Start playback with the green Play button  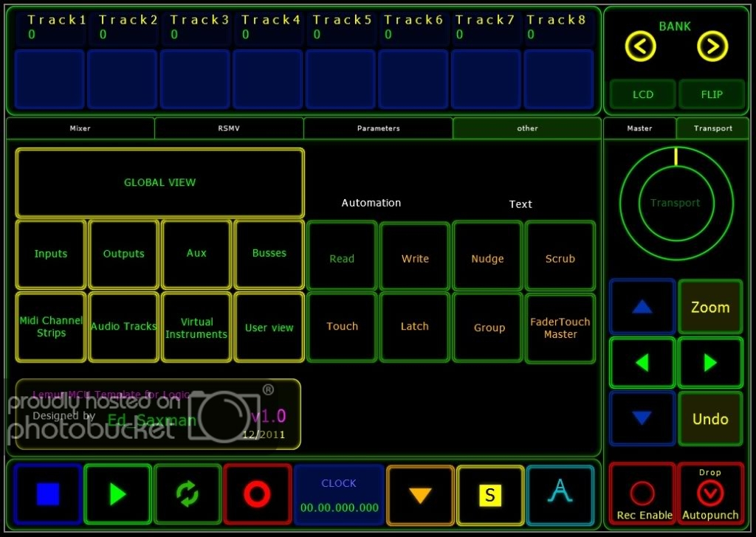[x=117, y=494]
